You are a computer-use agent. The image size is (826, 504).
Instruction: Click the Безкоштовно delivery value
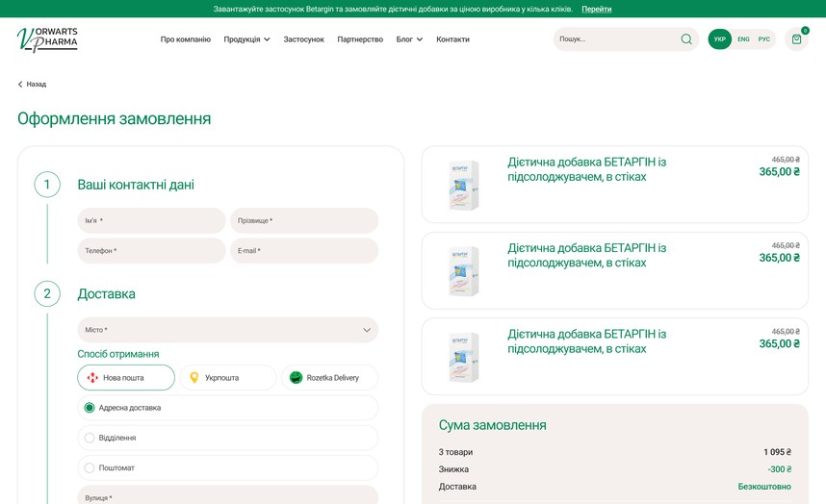(x=764, y=487)
